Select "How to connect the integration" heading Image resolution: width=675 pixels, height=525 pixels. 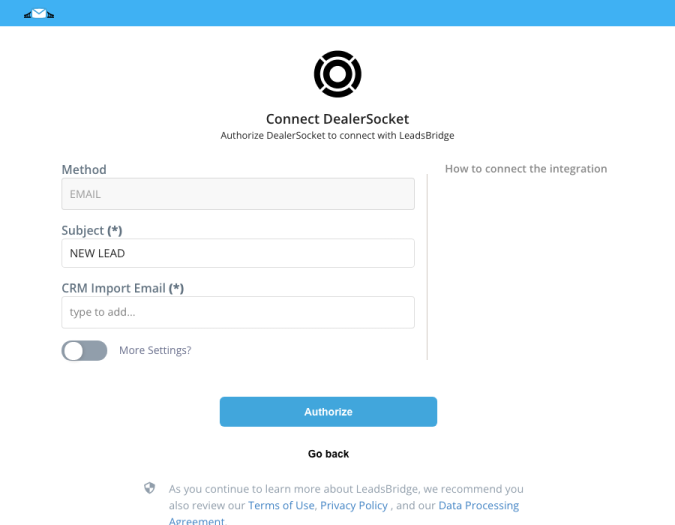[x=526, y=169]
